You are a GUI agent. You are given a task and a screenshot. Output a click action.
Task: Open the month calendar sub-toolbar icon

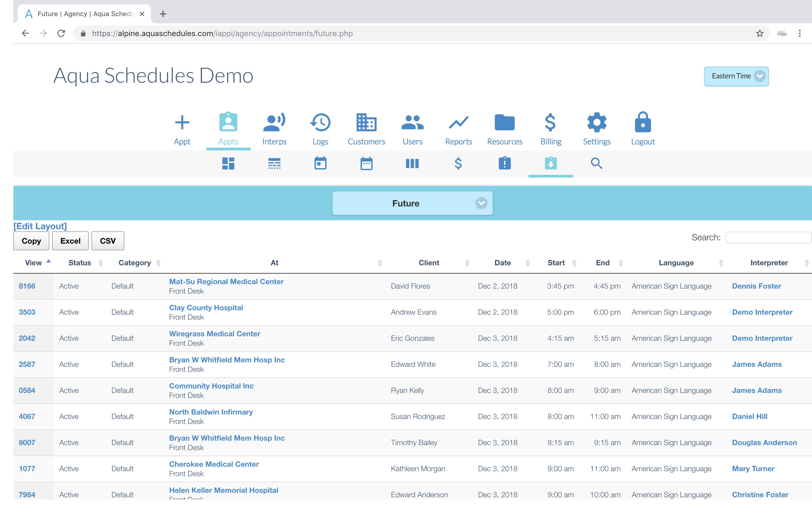(366, 163)
